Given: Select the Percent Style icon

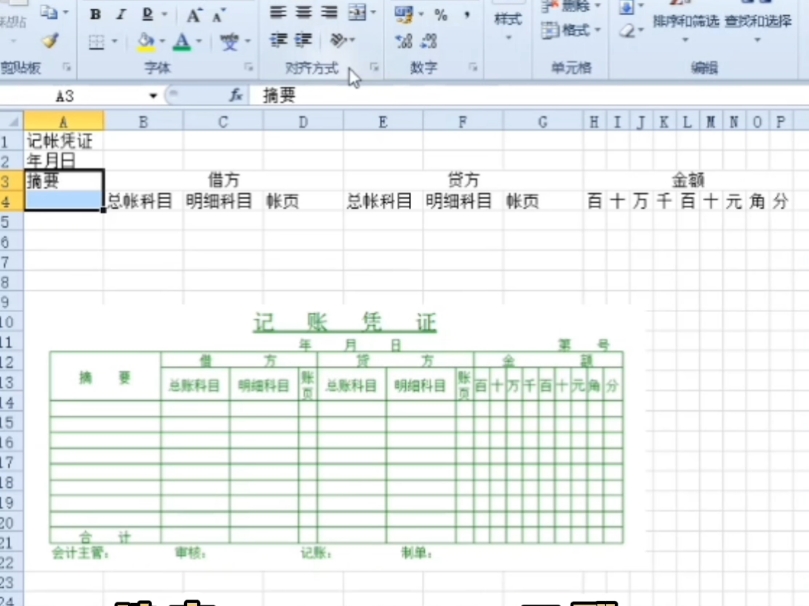Looking at the screenshot, I should coord(441,15).
